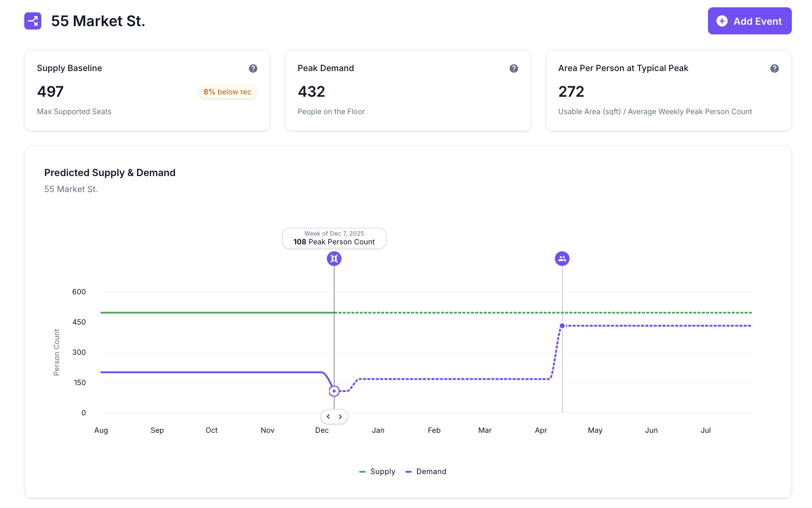Click the Week of Dec 7 tooltip

click(x=334, y=238)
